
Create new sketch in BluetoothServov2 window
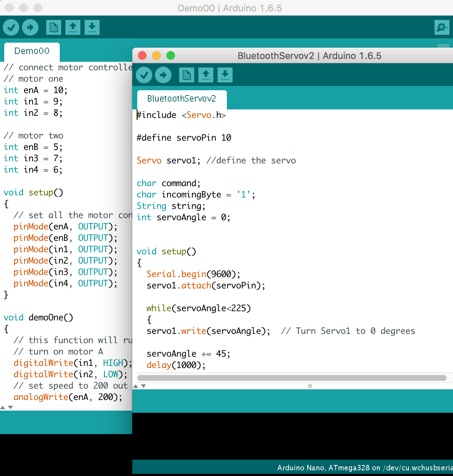pyautogui.click(x=187, y=75)
